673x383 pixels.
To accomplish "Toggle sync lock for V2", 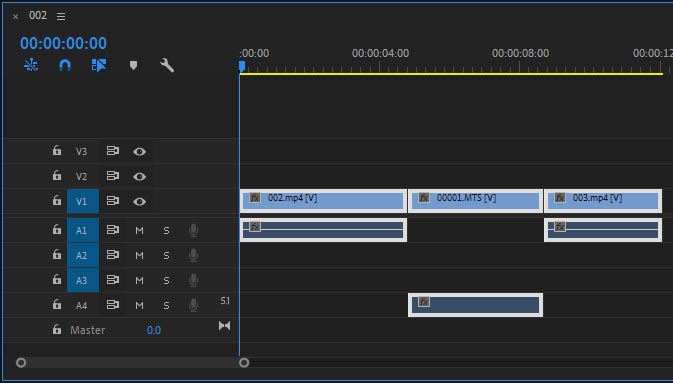I will 112,176.
